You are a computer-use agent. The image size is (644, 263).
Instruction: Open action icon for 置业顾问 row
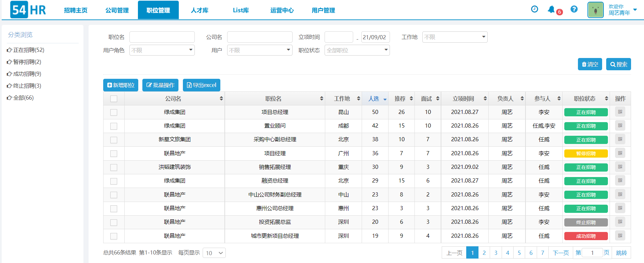(620, 126)
